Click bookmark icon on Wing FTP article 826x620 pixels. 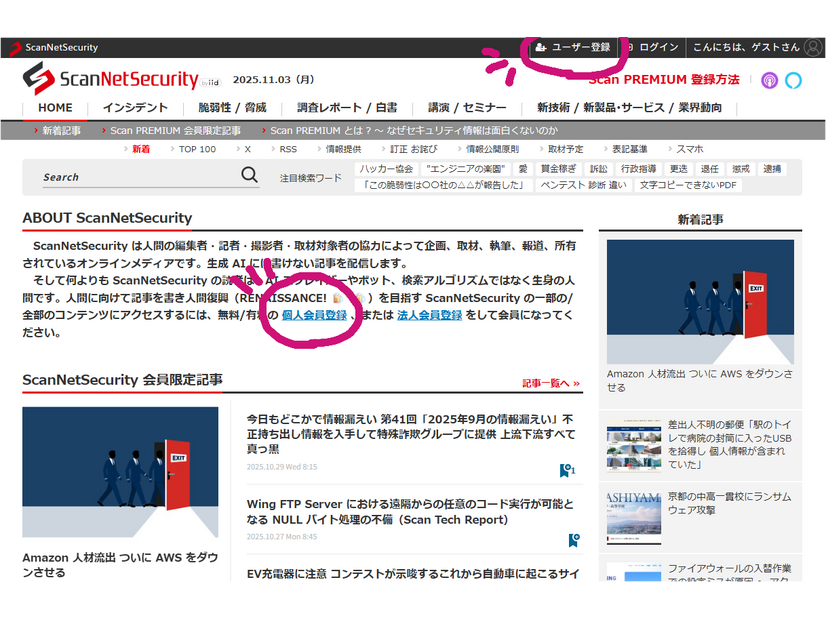coord(573,540)
